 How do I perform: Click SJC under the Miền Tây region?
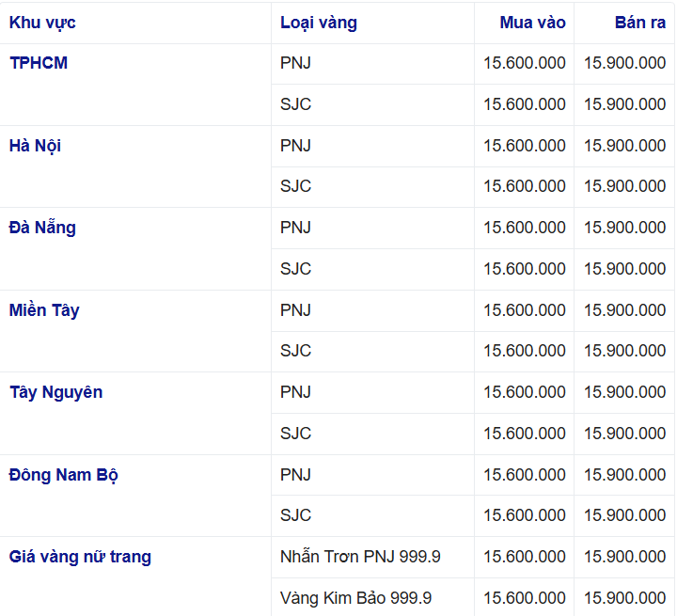[x=295, y=351]
